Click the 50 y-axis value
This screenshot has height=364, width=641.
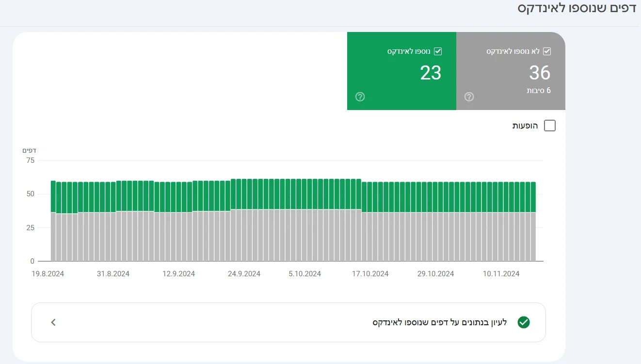tap(30, 194)
